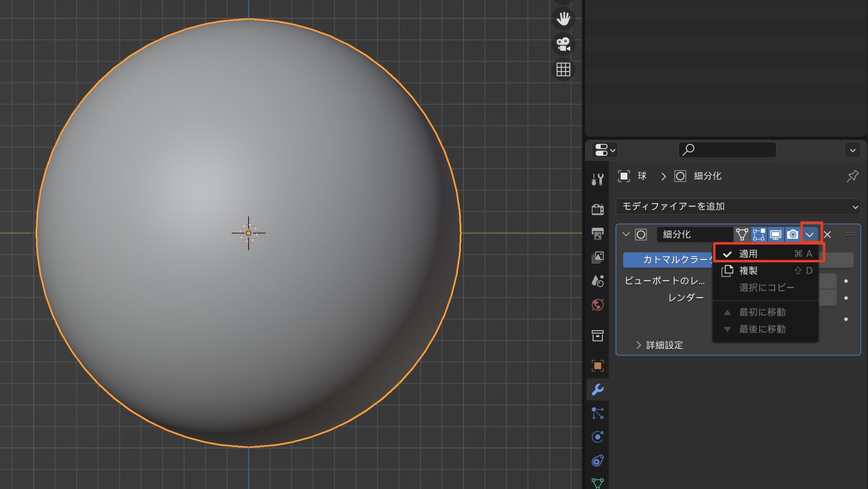Image resolution: width=868 pixels, height=489 pixels.
Task: Toggle modifier render camera display
Action: point(792,235)
